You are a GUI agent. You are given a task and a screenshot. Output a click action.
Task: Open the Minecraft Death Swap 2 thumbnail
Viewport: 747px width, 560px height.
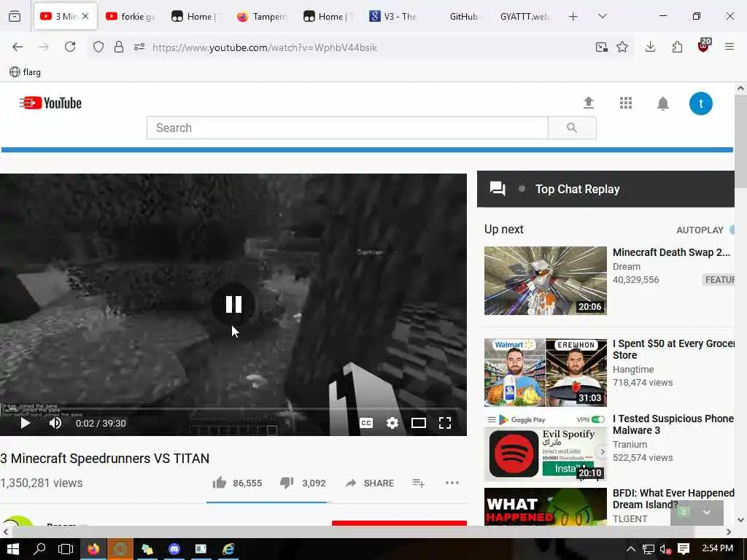coord(546,281)
